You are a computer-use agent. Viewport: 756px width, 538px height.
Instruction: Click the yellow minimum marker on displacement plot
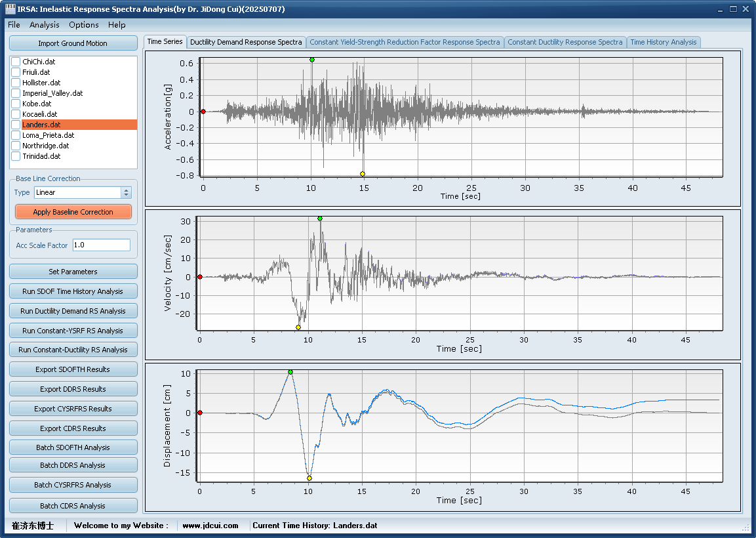click(x=309, y=478)
